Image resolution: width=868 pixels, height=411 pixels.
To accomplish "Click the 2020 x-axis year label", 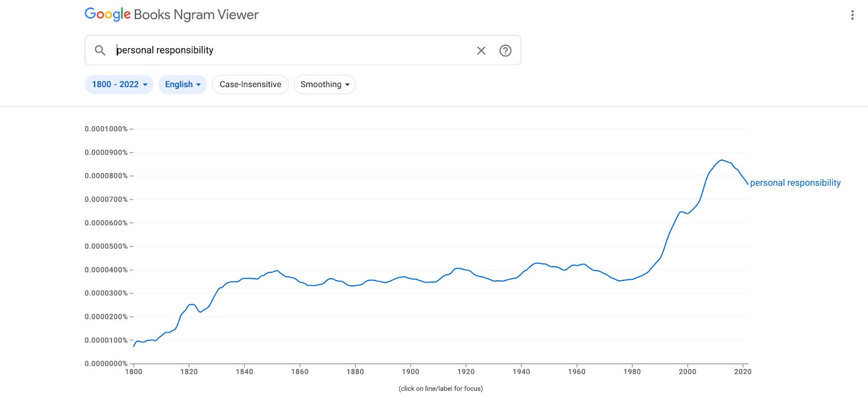I will 743,372.
